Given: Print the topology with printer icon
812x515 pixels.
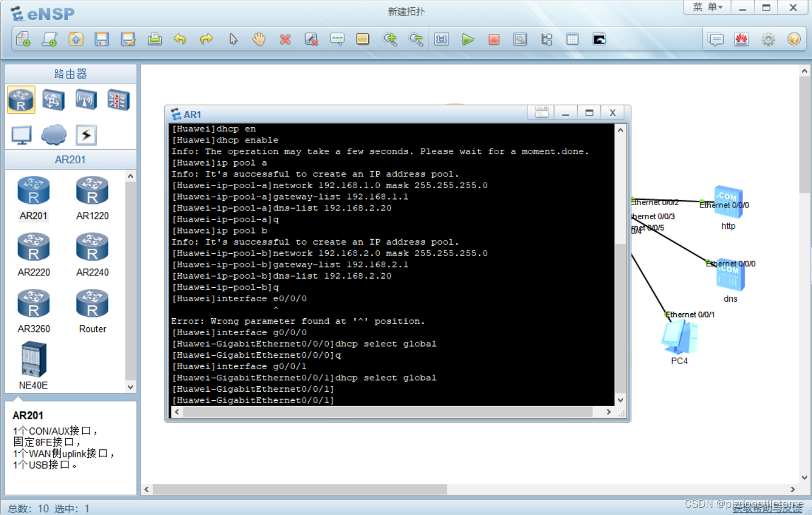Looking at the screenshot, I should point(154,39).
